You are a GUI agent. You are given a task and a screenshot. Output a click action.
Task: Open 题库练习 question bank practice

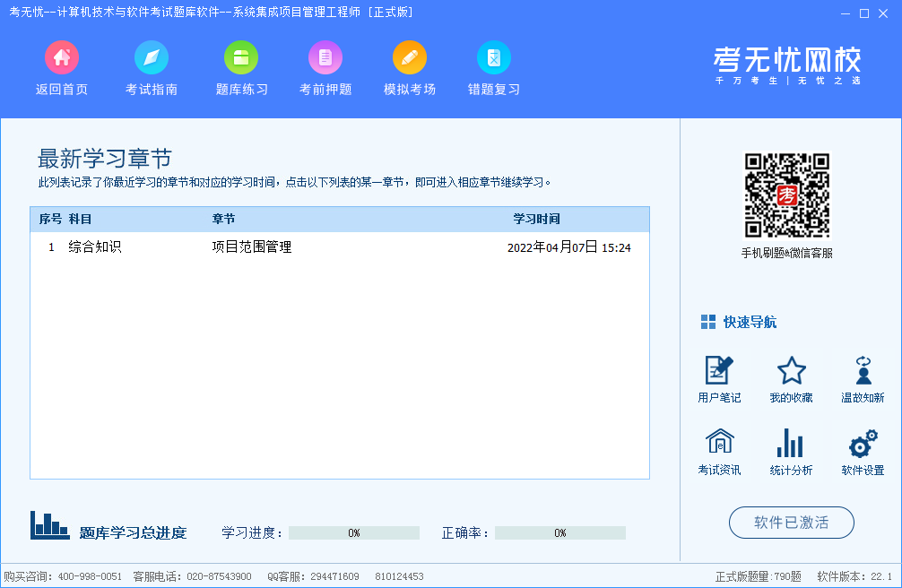[x=241, y=58]
